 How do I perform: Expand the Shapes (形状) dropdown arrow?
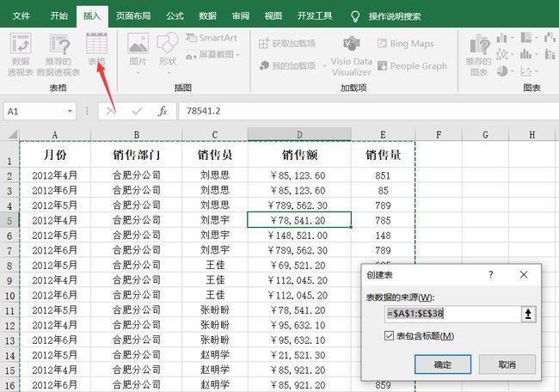pos(169,73)
